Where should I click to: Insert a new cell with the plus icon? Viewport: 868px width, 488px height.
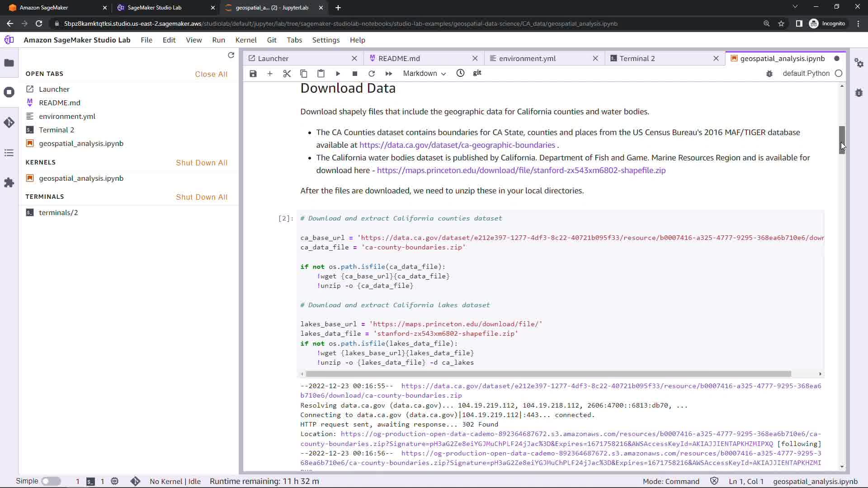[x=270, y=74]
